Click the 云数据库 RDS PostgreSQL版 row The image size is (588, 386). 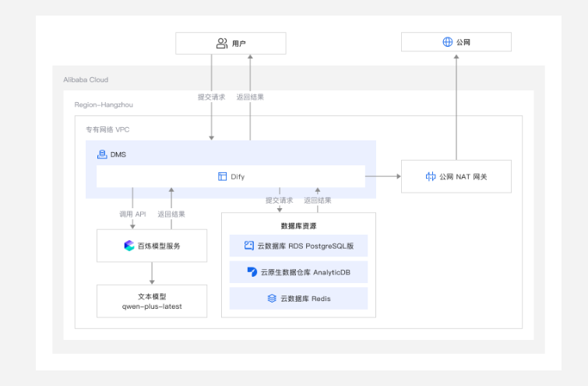298,246
